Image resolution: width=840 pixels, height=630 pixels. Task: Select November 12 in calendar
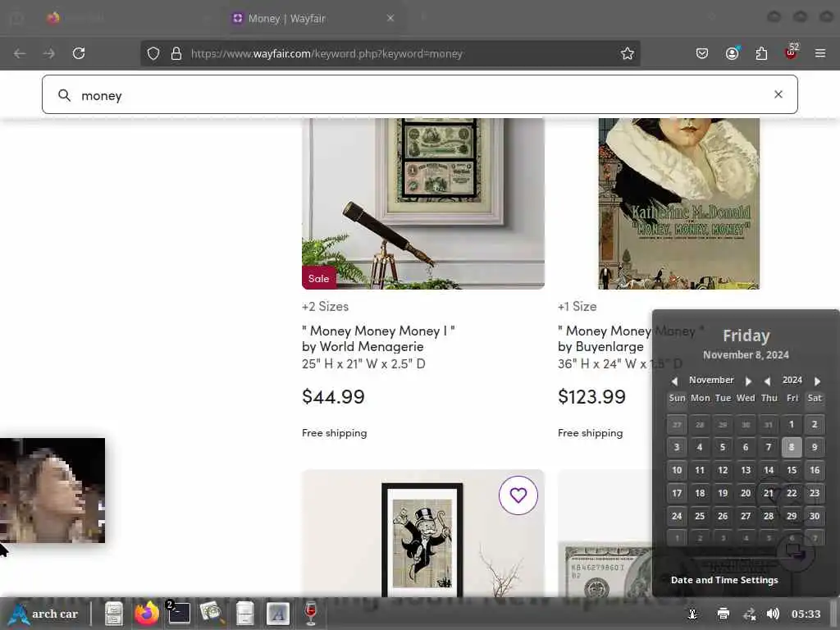pos(723,470)
